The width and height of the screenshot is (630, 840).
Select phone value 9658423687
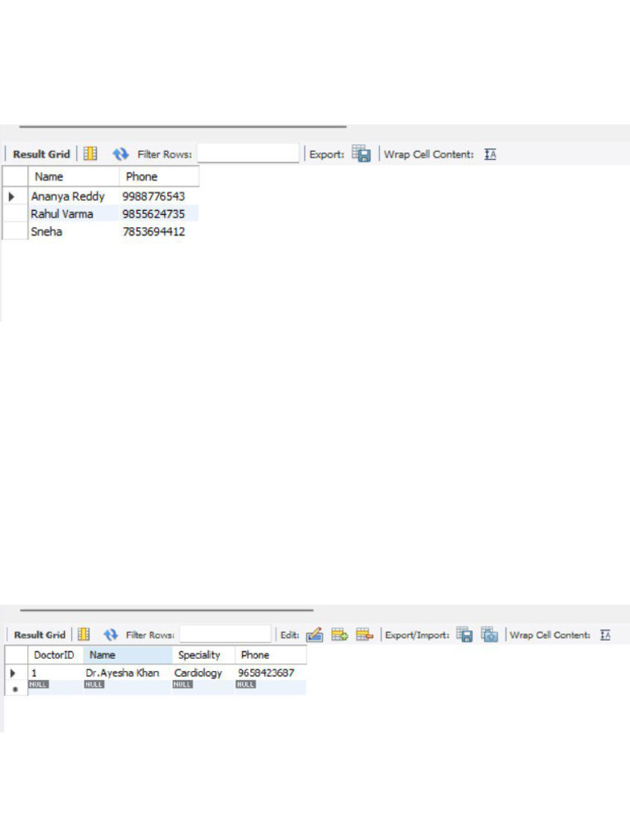coord(271,673)
